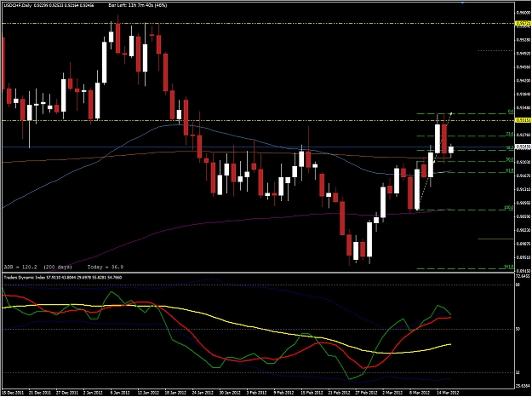Select the Fibonacci 0.0 level label
The width and height of the screenshot is (532, 397).
[511, 112]
